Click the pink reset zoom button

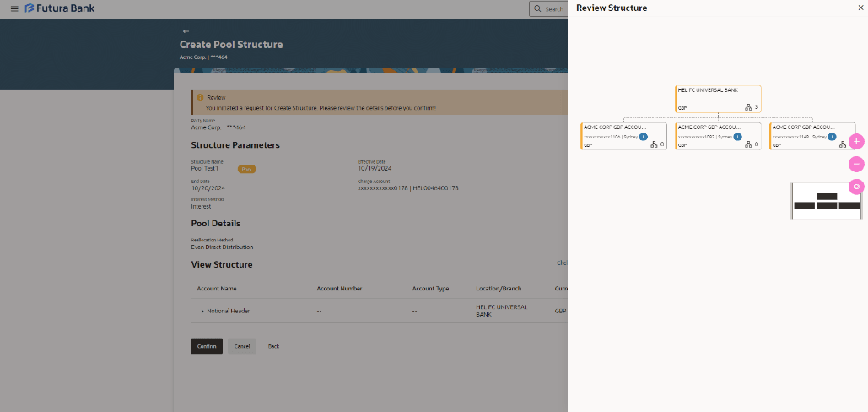856,187
